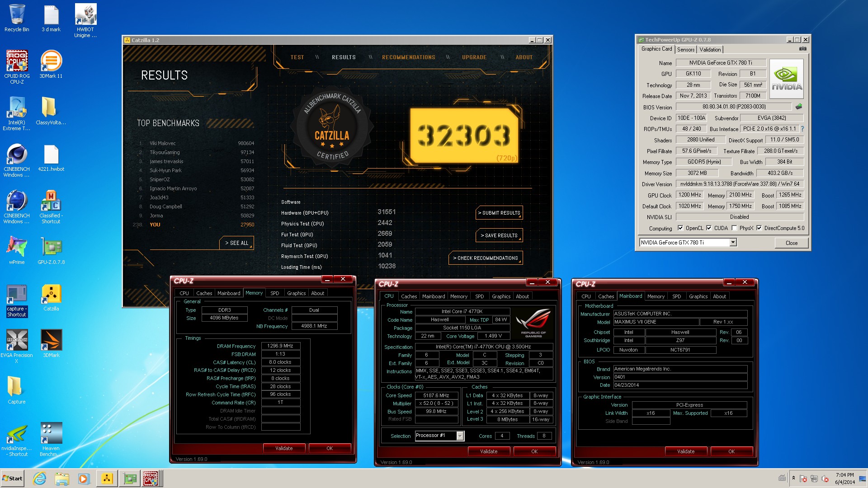Launch nvidiaInspector shortcut icon
The width and height of the screenshot is (868, 488).
click(x=17, y=439)
